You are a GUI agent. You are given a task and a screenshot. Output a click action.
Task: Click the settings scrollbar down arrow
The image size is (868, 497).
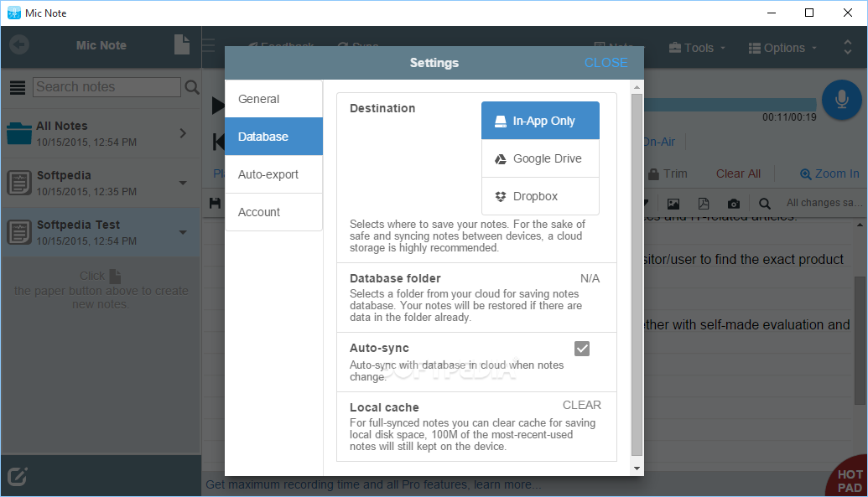pos(637,469)
